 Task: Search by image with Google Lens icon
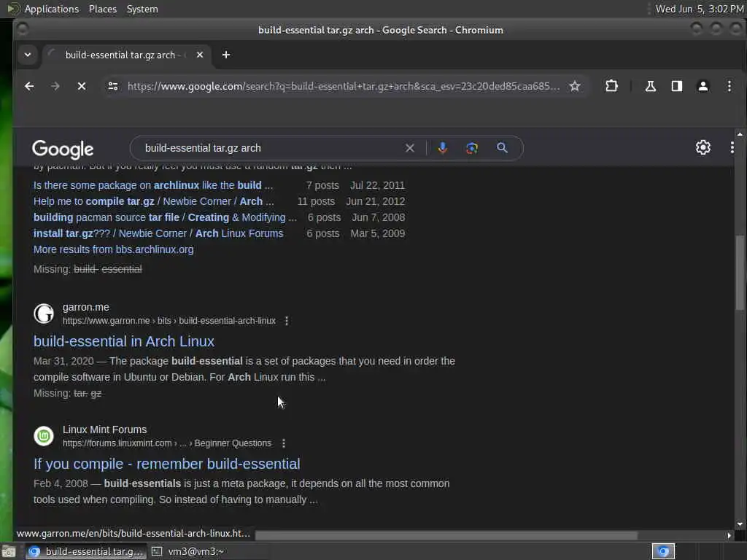tap(472, 148)
